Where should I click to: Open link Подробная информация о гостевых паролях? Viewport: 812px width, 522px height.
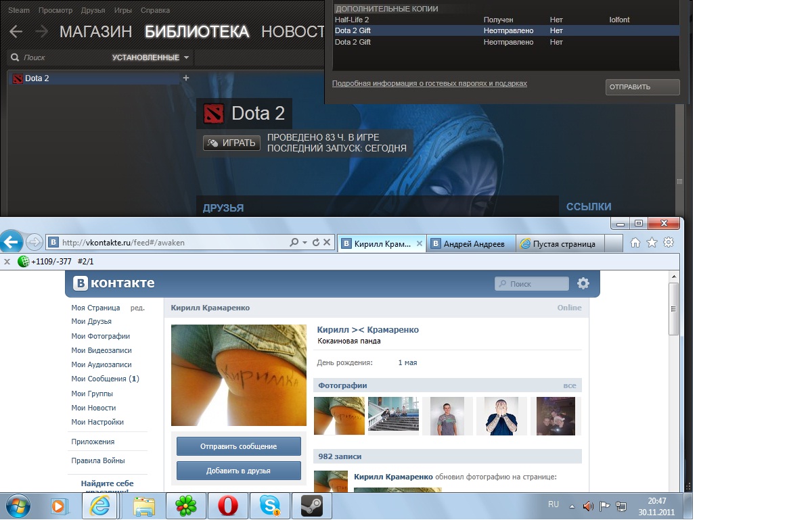click(429, 83)
